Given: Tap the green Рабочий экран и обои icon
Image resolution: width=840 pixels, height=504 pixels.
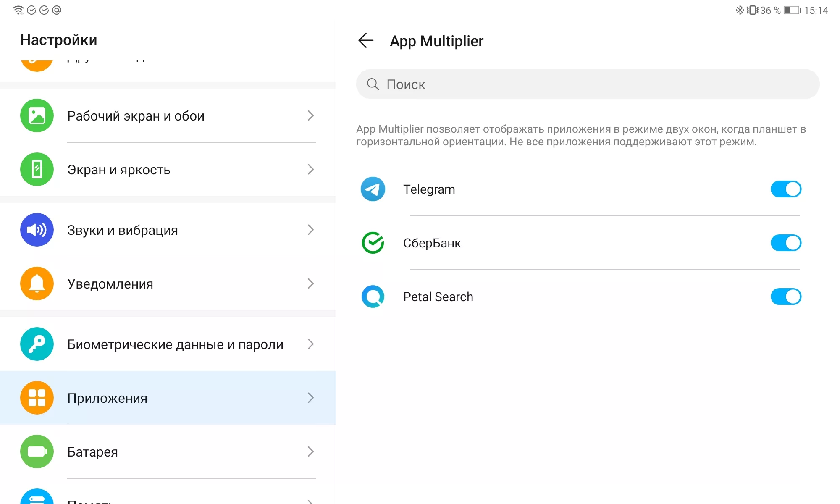Looking at the screenshot, I should [37, 115].
